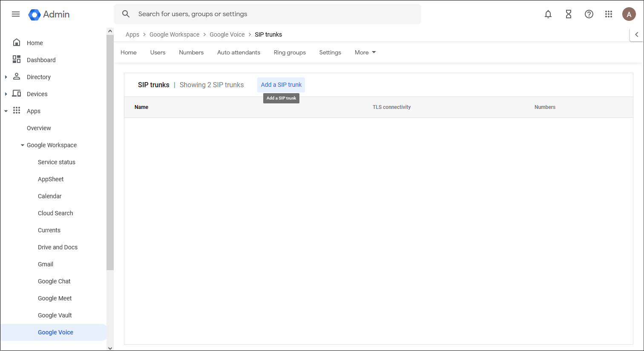Select Google Meet in the sidebar
Image resolution: width=644 pixels, height=351 pixels.
click(x=55, y=298)
